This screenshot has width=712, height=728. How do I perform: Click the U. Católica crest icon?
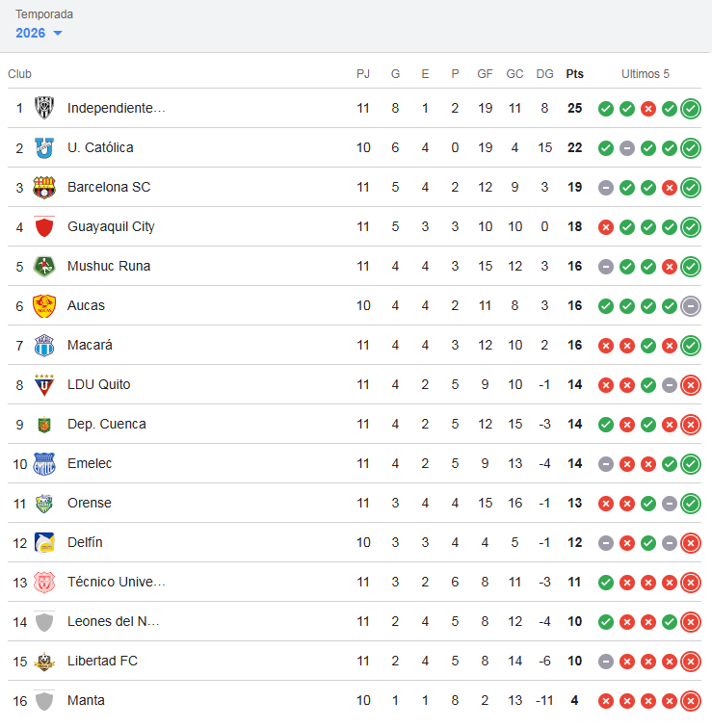pos(44,147)
